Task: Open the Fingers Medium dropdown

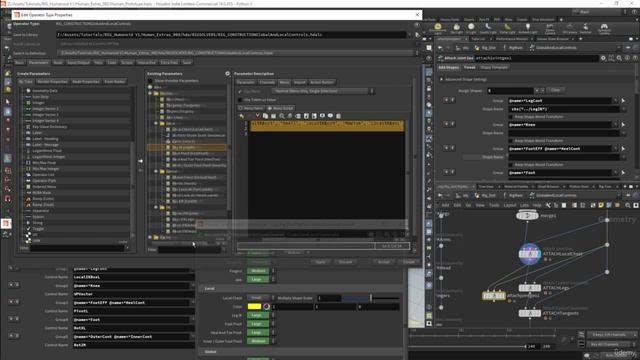Action: (260, 271)
